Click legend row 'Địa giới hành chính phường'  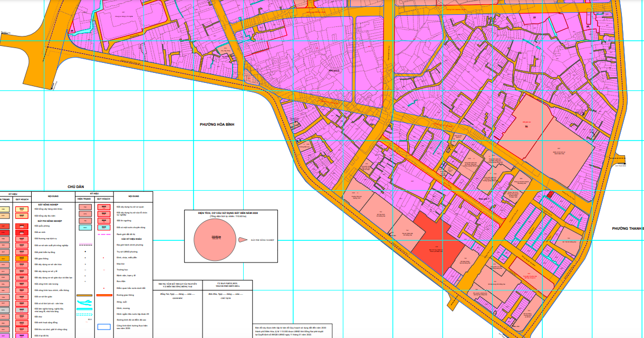(130, 245)
